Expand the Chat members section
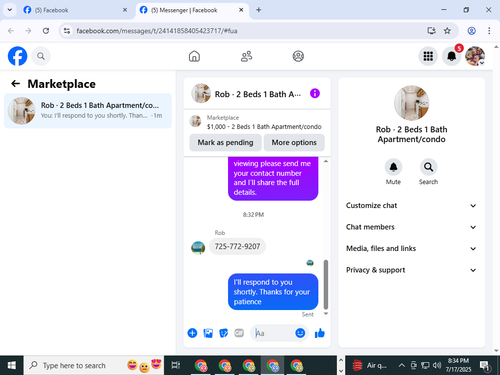500x375 pixels. click(411, 227)
